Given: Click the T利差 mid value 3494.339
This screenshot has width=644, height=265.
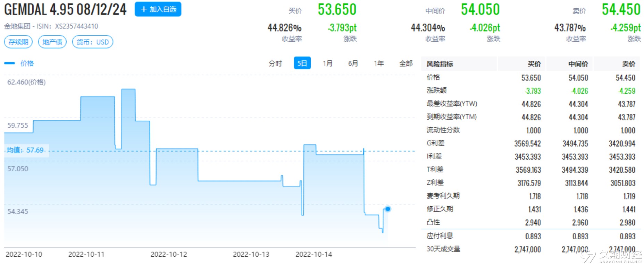Looking at the screenshot, I should 575,170.
